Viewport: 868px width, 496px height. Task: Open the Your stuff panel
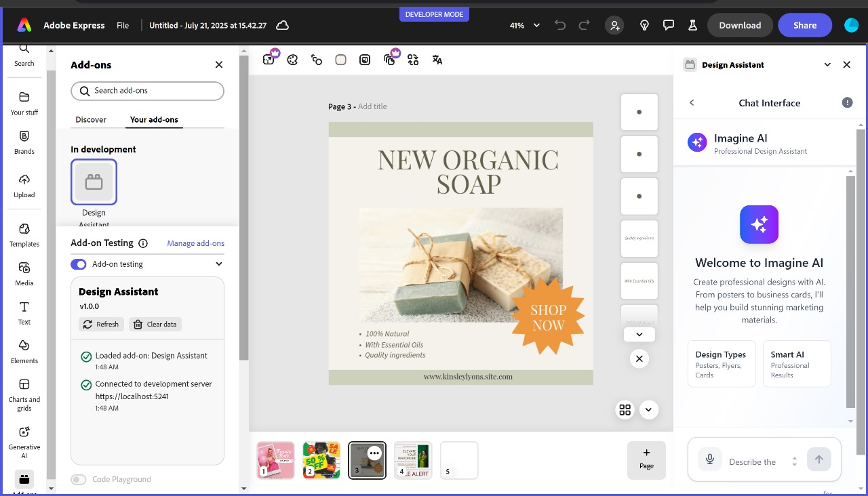click(x=24, y=103)
